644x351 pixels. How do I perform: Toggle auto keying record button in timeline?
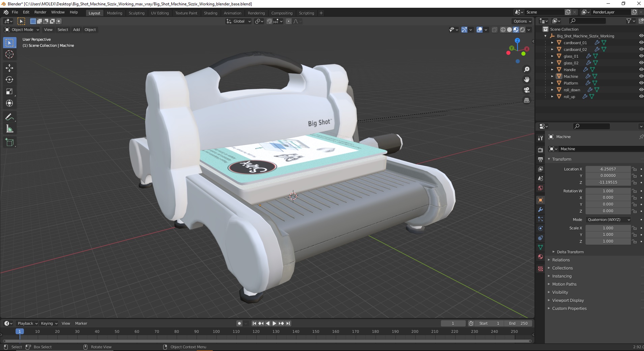[x=239, y=323]
